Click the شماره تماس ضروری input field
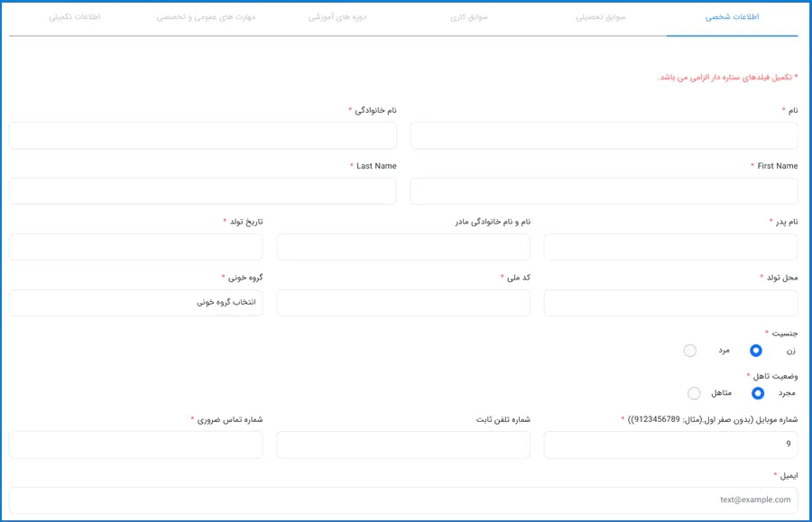This screenshot has height=522, width=812. [135, 444]
